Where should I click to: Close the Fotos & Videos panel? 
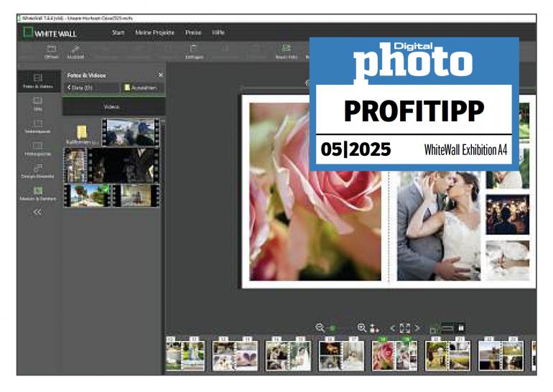161,75
